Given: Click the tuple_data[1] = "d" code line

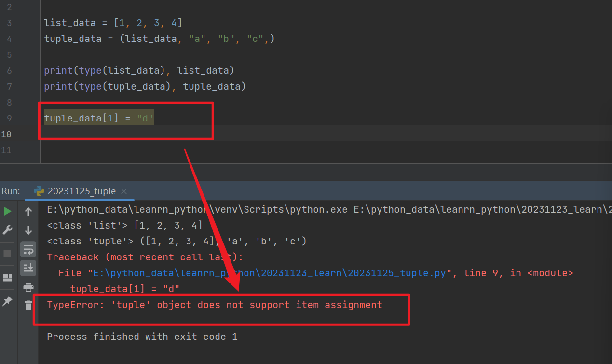Looking at the screenshot, I should point(99,118).
